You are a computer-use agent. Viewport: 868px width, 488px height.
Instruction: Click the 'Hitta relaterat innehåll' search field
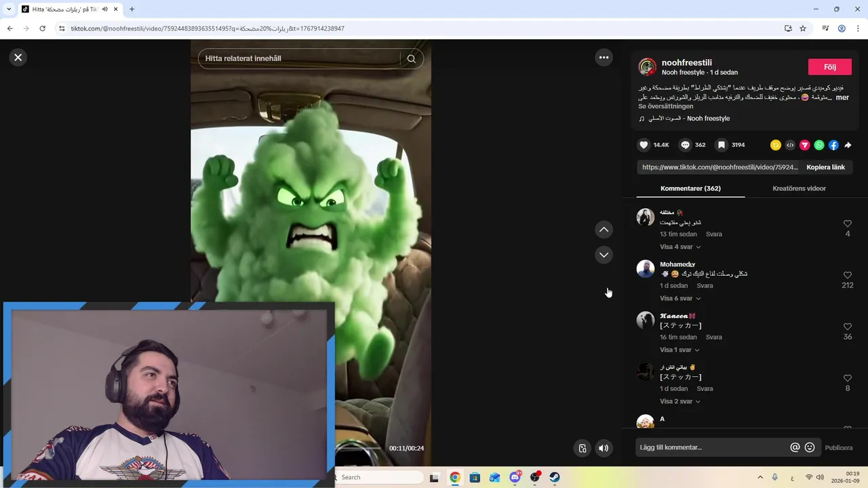[301, 59]
